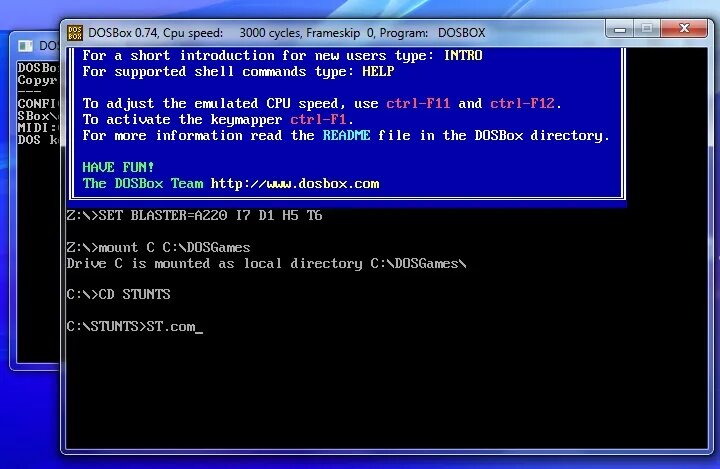Image resolution: width=720 pixels, height=469 pixels.
Task: Click the ST.com command prompt line
Action: tap(135, 327)
